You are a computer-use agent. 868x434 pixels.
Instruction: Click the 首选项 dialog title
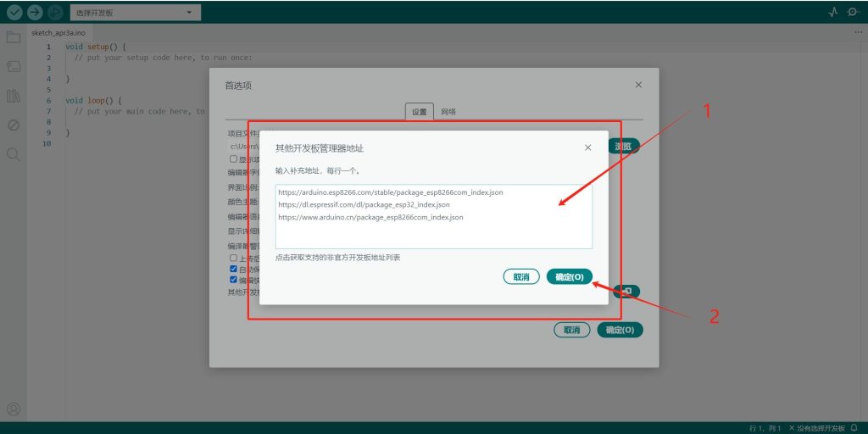[x=238, y=86]
